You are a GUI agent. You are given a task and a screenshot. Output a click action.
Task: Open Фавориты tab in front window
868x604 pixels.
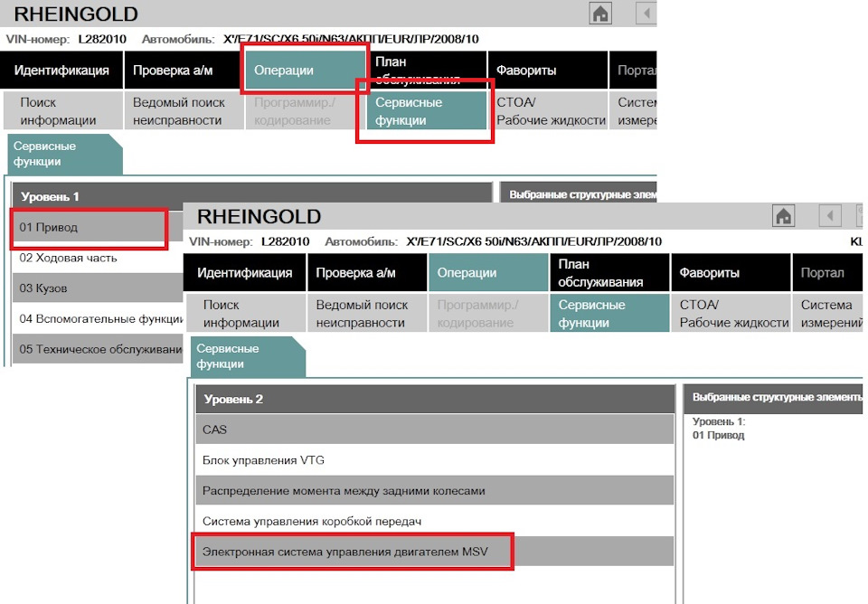click(731, 272)
